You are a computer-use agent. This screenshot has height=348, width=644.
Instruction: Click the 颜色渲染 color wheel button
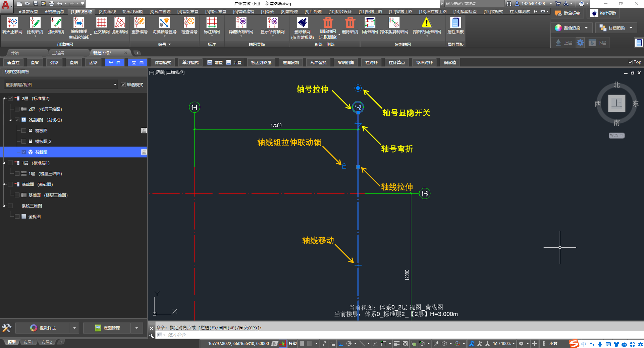(x=558, y=28)
